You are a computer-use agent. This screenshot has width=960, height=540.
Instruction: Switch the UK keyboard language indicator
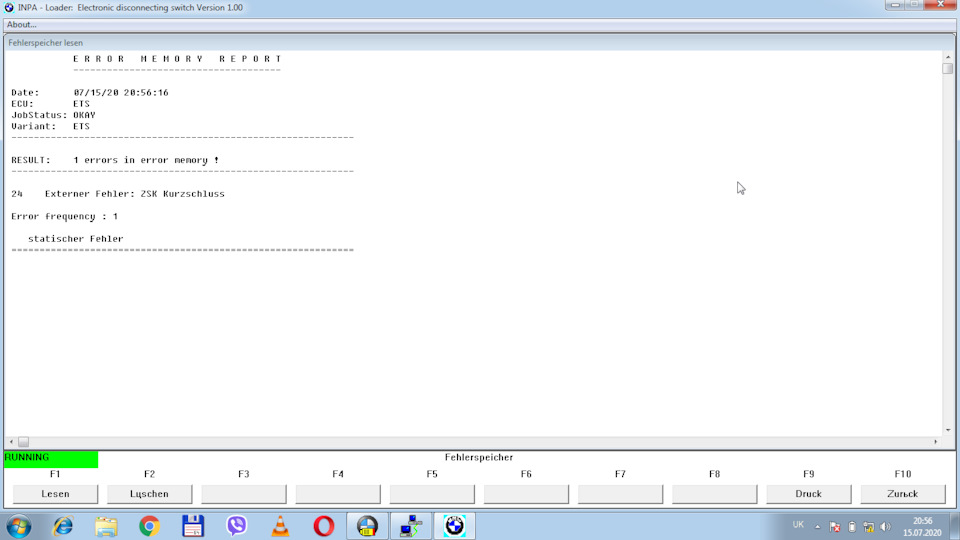(798, 525)
